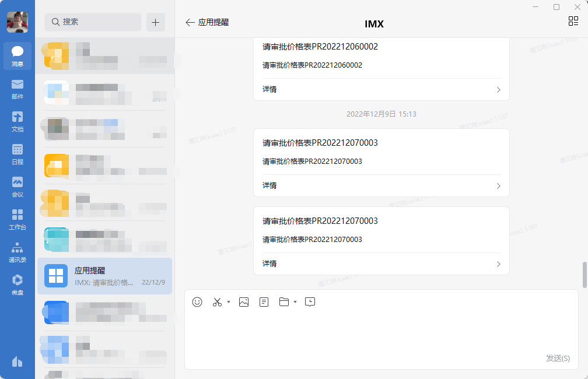
Task: Select the 应用提醒 conversation
Action: point(105,276)
